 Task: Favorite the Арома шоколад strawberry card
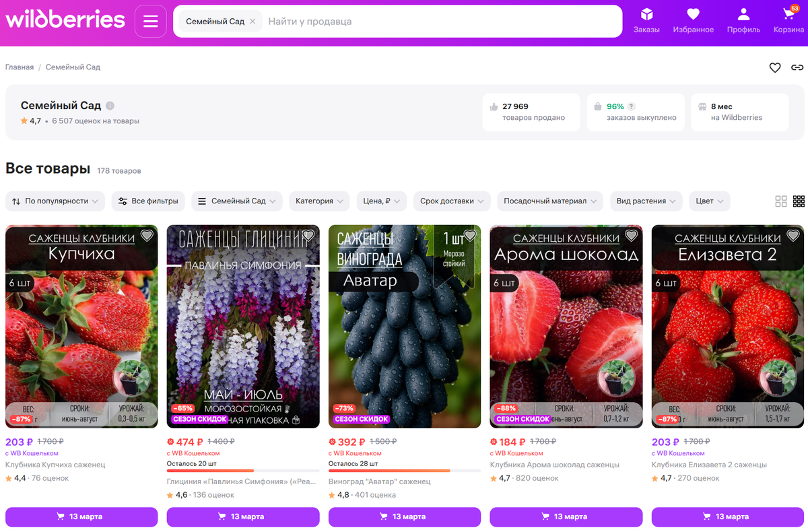point(632,235)
